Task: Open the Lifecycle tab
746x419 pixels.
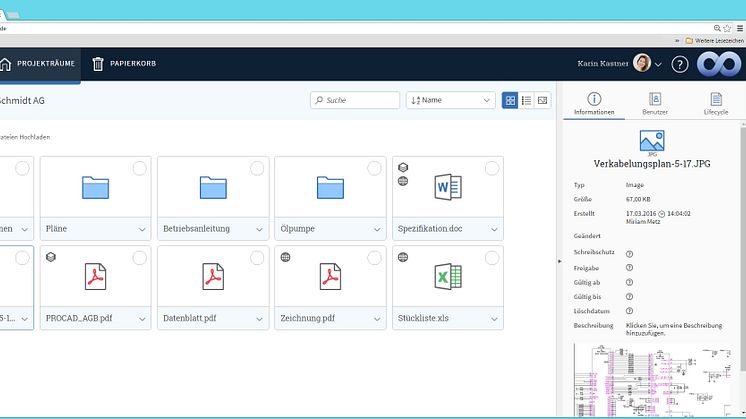Action: [716, 104]
